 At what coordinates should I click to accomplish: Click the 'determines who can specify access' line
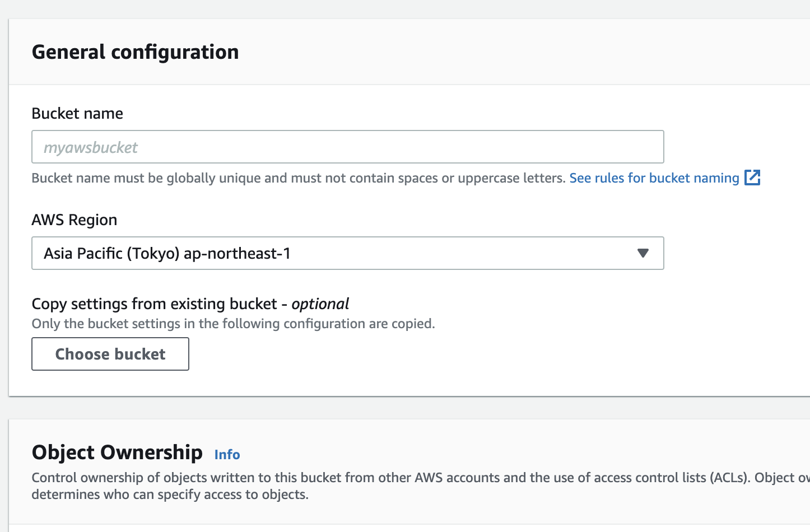pos(170,495)
